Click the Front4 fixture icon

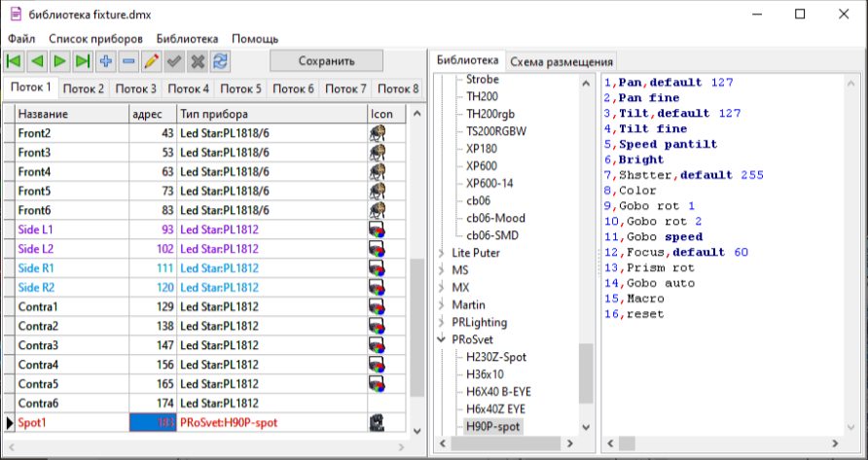pos(377,172)
